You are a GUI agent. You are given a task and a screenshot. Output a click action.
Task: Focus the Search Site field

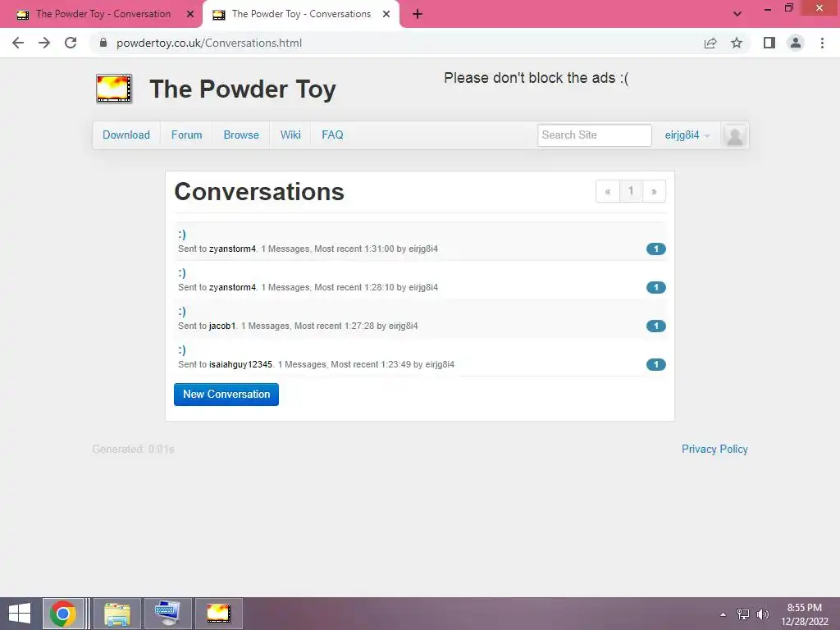tap(594, 135)
